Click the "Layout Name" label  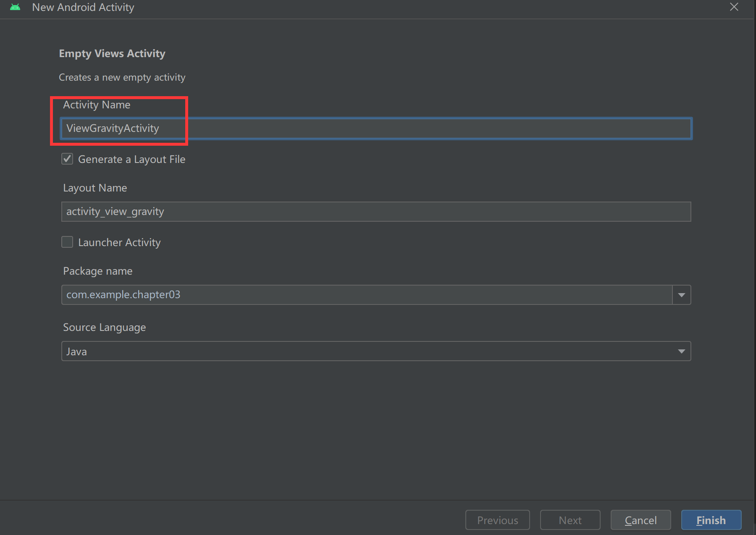click(95, 188)
